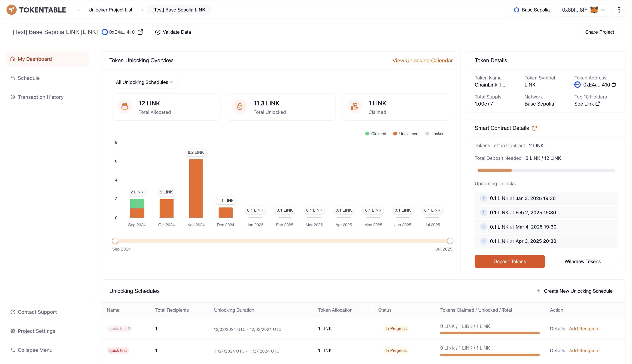Open View Unlocking Calendar link

point(422,60)
